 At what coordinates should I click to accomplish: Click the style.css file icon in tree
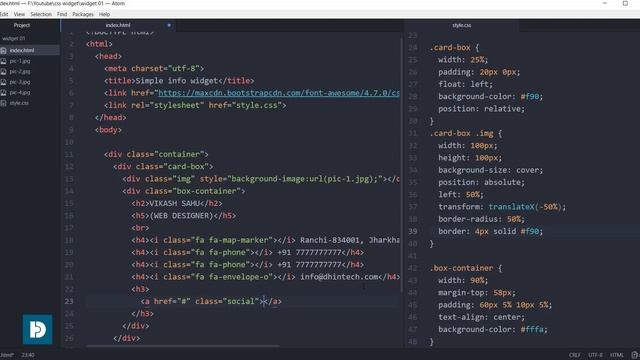[4, 103]
